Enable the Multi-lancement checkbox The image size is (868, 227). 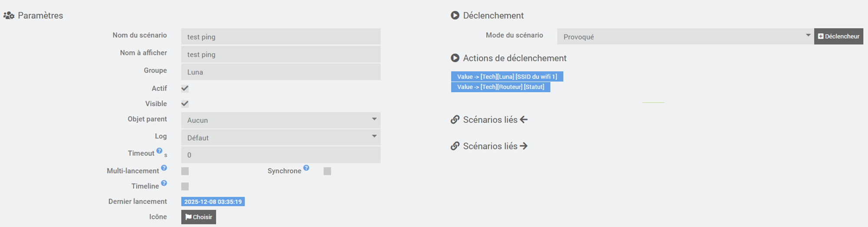click(x=185, y=171)
